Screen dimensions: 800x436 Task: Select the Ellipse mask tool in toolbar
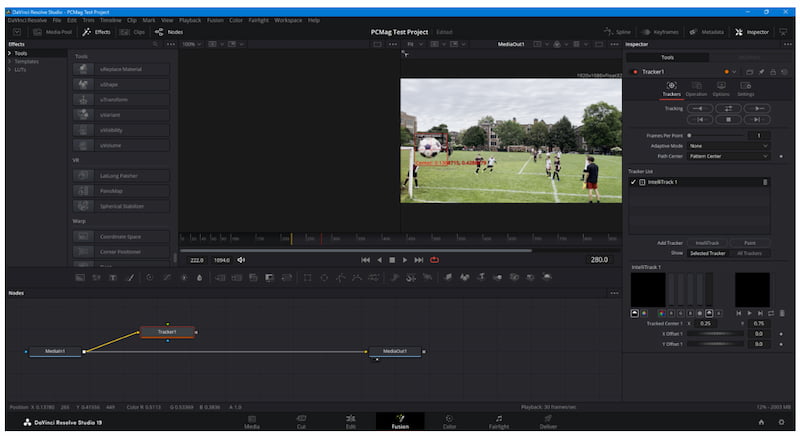pyautogui.click(x=324, y=277)
